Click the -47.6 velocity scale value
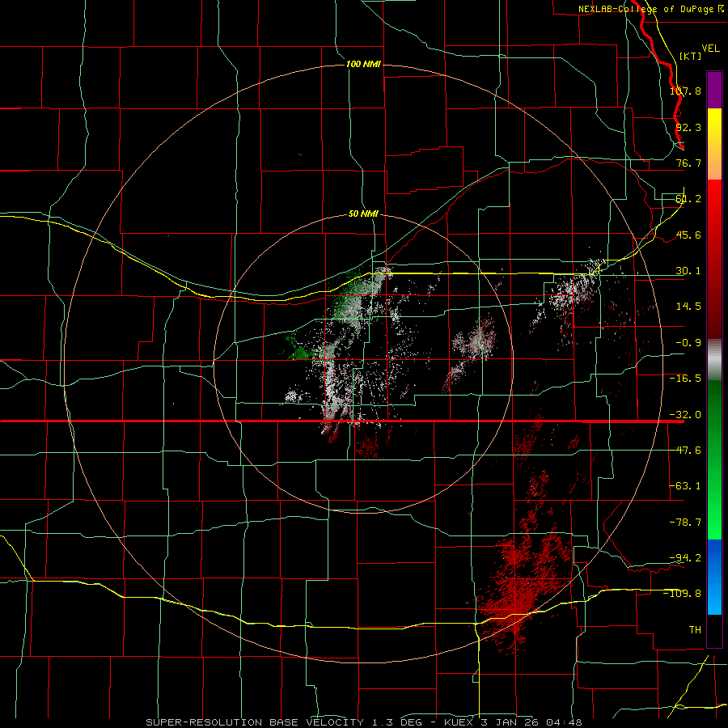This screenshot has width=728, height=728. pos(685,451)
